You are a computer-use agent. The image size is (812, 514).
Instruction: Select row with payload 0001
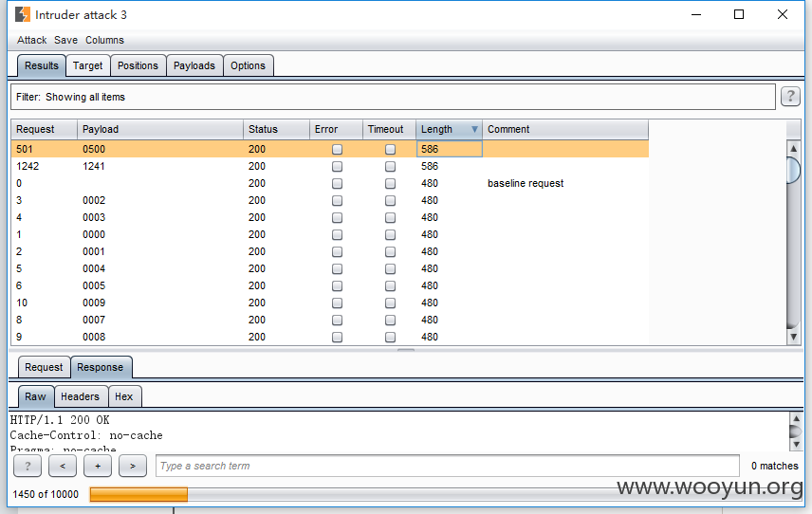[330, 251]
